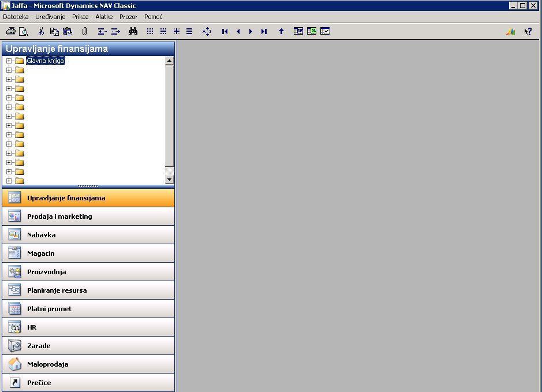Go to first record with toolbar arrow
This screenshot has height=392, width=542.
coord(225,31)
